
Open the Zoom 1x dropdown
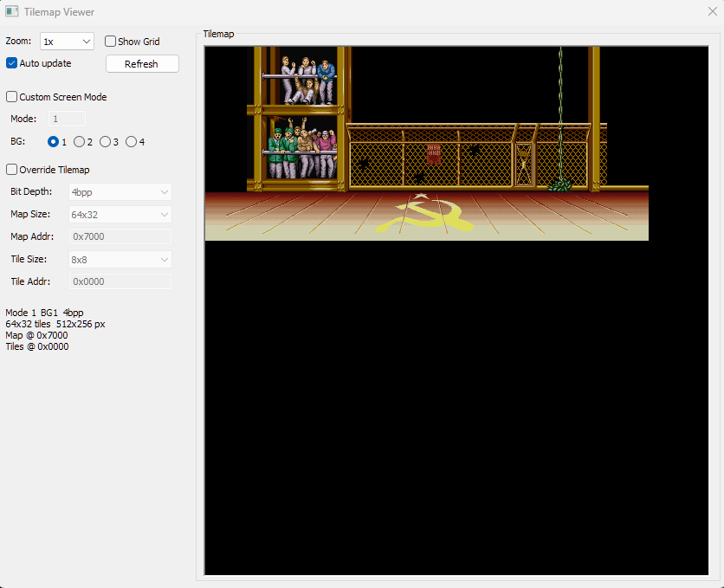coord(67,41)
